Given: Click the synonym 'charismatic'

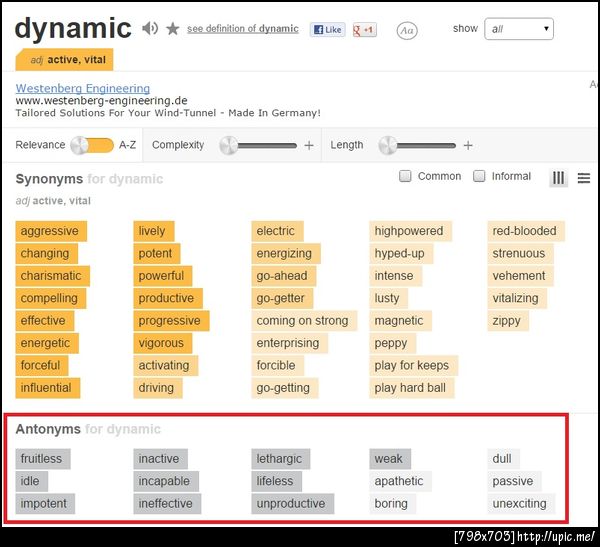Looking at the screenshot, I should (53, 276).
